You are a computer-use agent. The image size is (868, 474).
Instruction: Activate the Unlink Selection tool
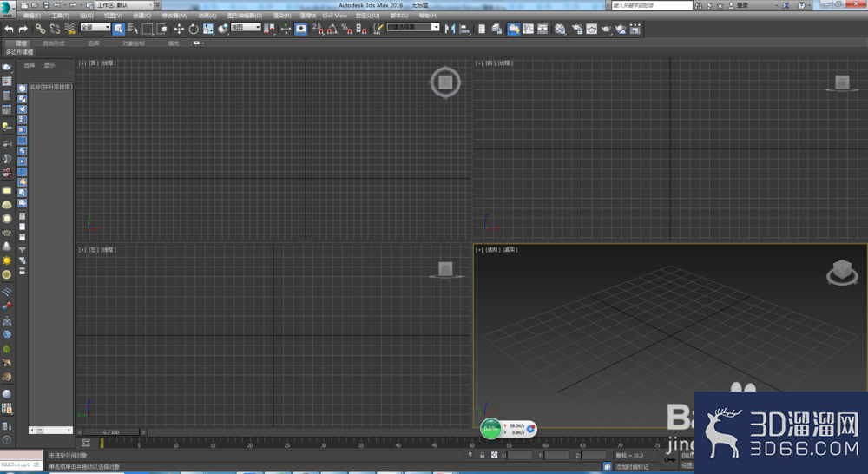(55, 29)
